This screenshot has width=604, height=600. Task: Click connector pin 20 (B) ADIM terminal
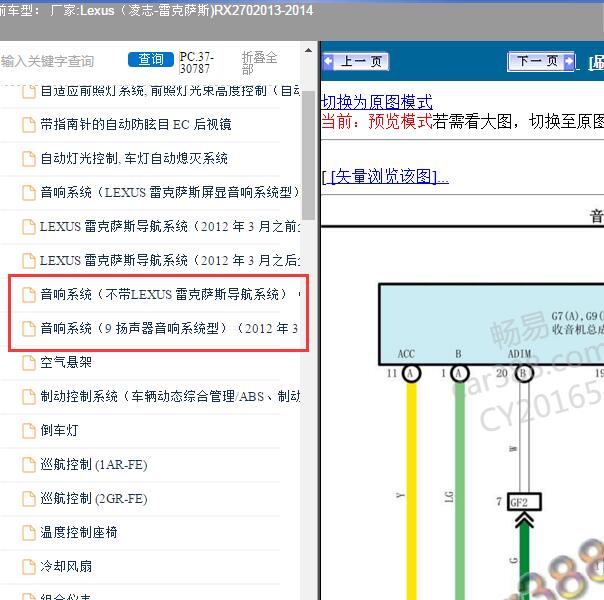[523, 373]
